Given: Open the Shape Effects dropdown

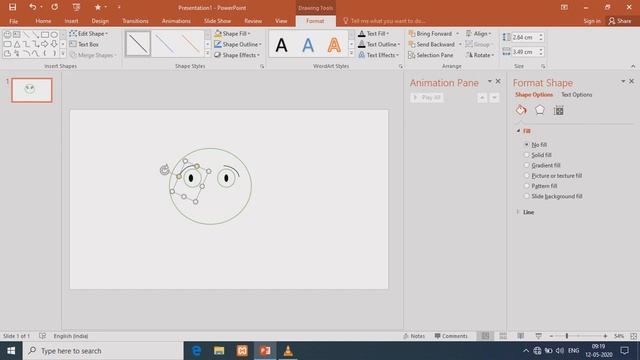Looking at the screenshot, I should point(237,55).
